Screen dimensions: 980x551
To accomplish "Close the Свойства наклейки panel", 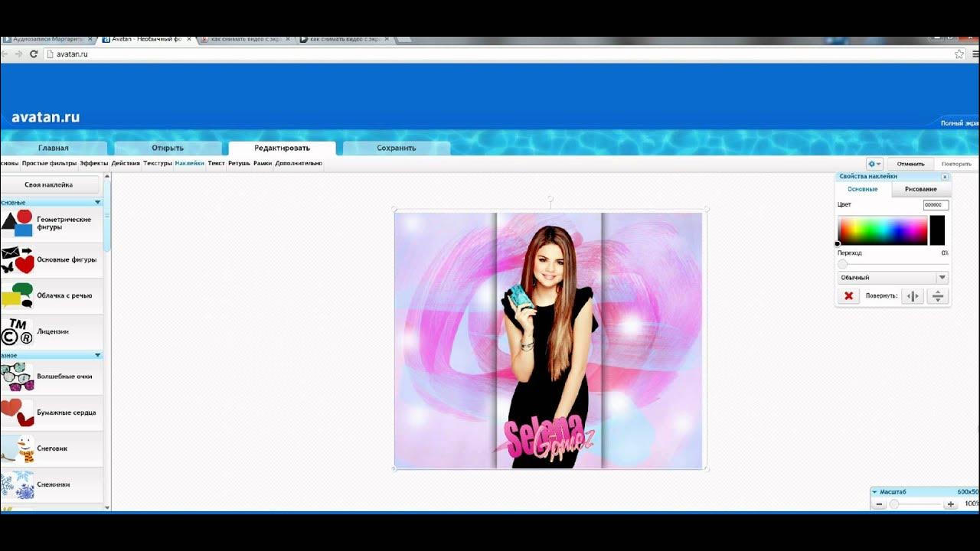I will point(945,177).
